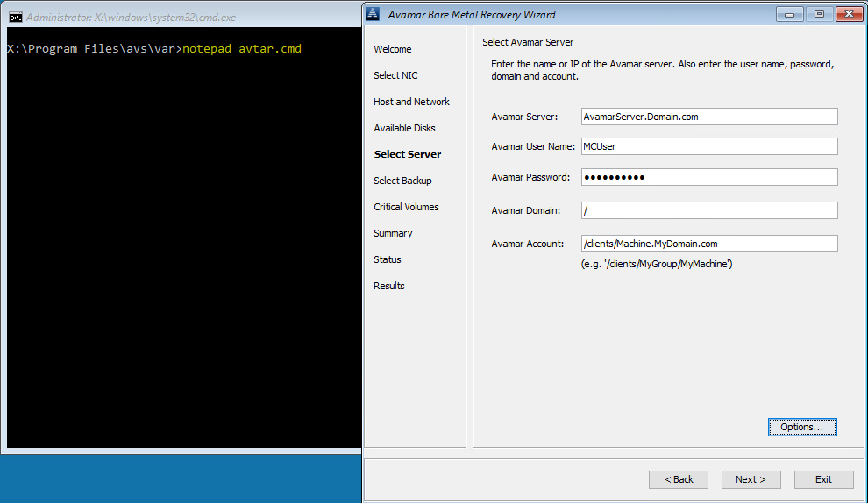Click the cmd.exe window icon

click(15, 17)
